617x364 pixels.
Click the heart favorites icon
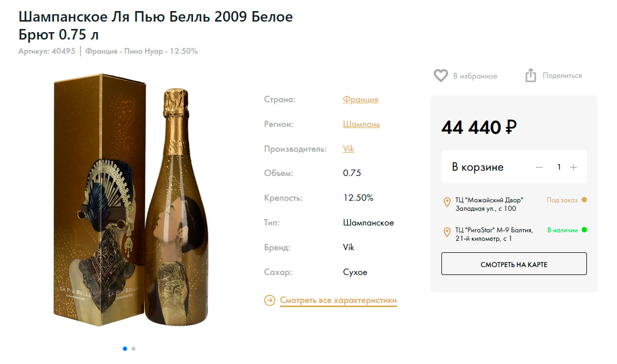440,76
